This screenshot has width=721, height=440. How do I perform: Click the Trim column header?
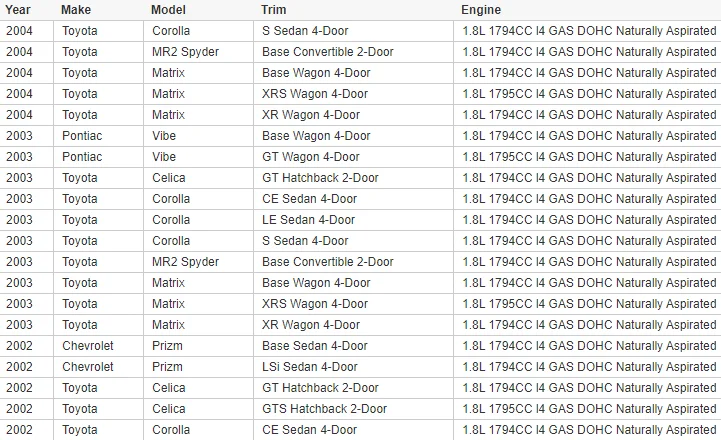273,9
